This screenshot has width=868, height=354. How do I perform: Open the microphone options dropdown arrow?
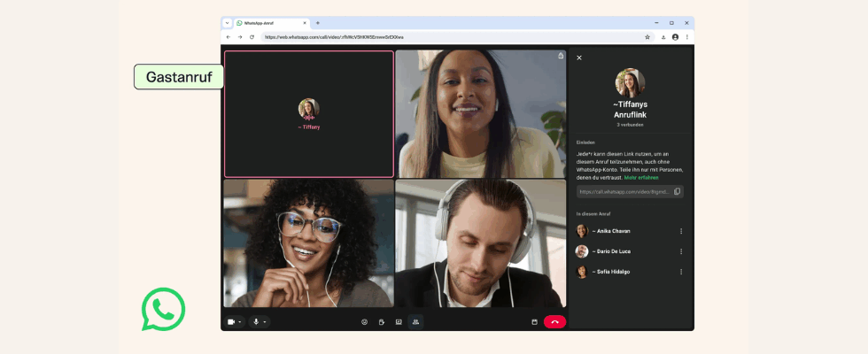coord(265,322)
